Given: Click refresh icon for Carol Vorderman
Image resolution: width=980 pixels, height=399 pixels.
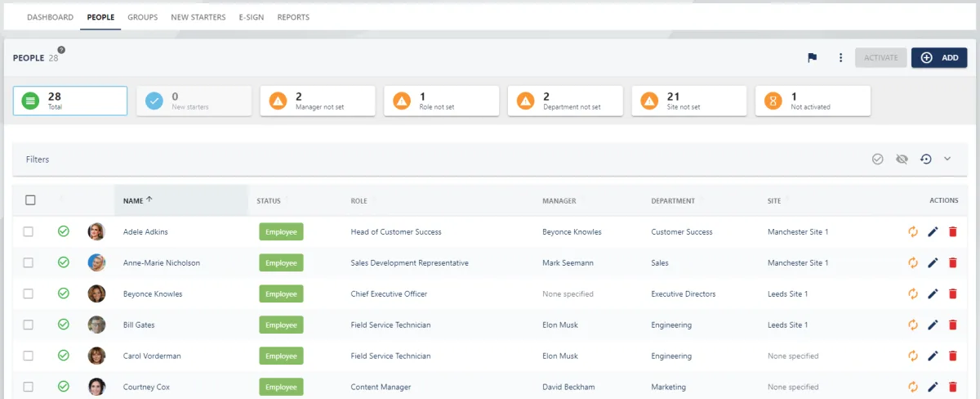Looking at the screenshot, I should (x=913, y=356).
